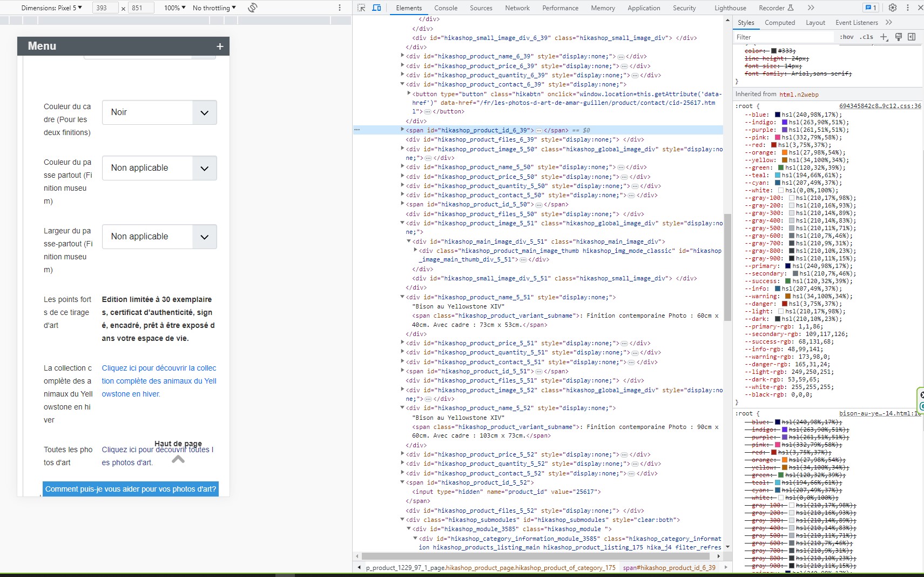Switch to the Computed tab
Viewport: 924px width, 577px height.
point(779,23)
